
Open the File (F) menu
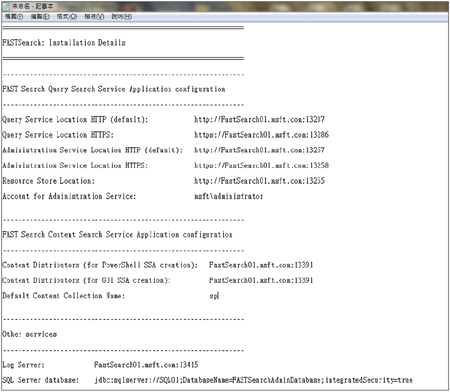[x=14, y=17]
